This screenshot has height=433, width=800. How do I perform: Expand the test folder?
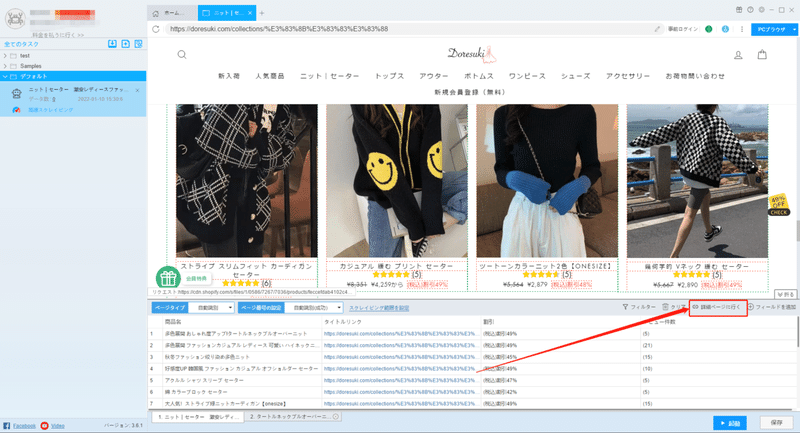click(5, 56)
